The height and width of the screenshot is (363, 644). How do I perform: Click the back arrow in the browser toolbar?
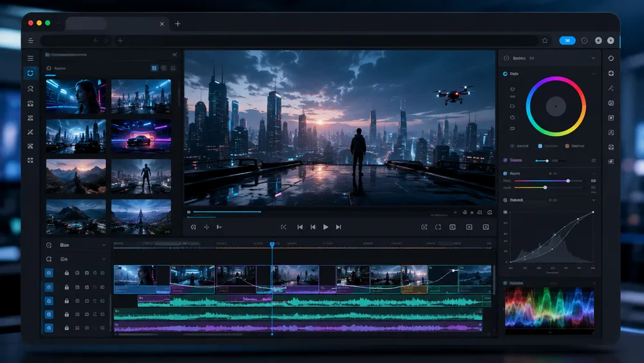(x=95, y=40)
